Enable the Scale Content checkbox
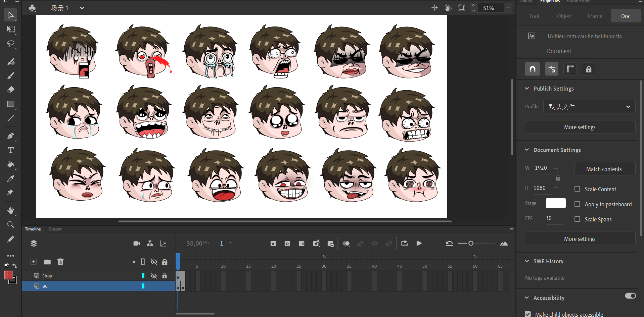This screenshot has height=317, width=644. 577,189
